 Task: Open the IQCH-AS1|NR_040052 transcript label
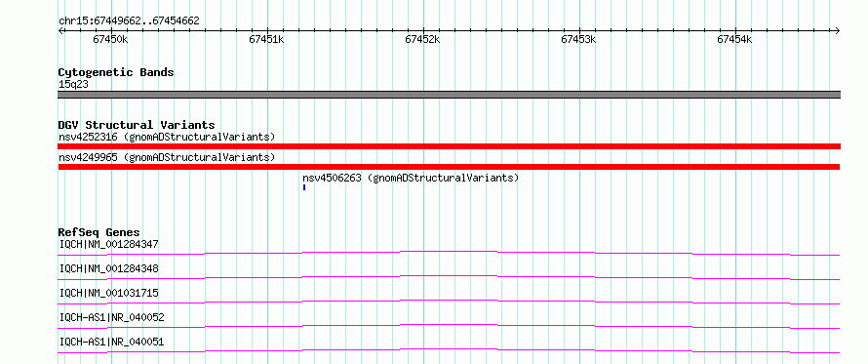pos(112,317)
